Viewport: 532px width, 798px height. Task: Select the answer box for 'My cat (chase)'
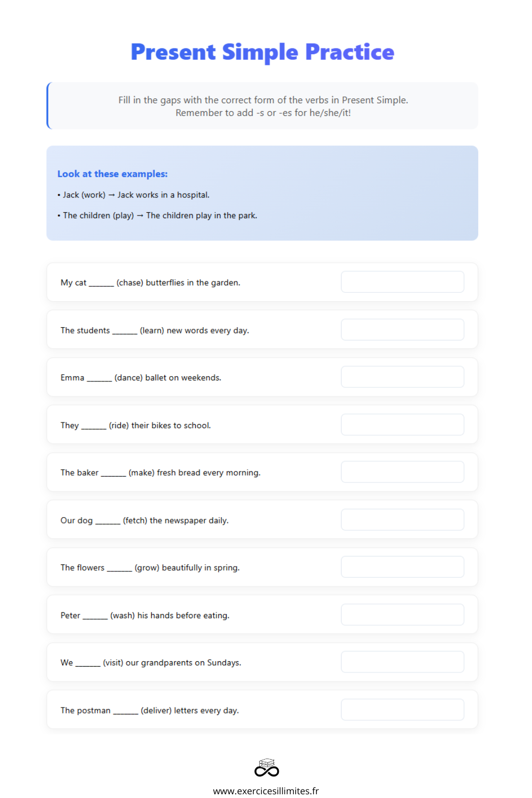coord(403,282)
